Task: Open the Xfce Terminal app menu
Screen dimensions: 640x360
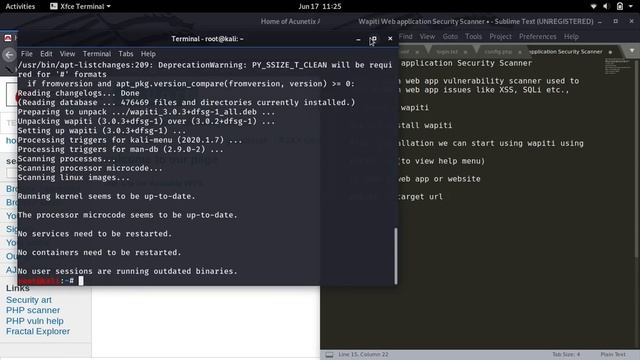Action: 80,6
